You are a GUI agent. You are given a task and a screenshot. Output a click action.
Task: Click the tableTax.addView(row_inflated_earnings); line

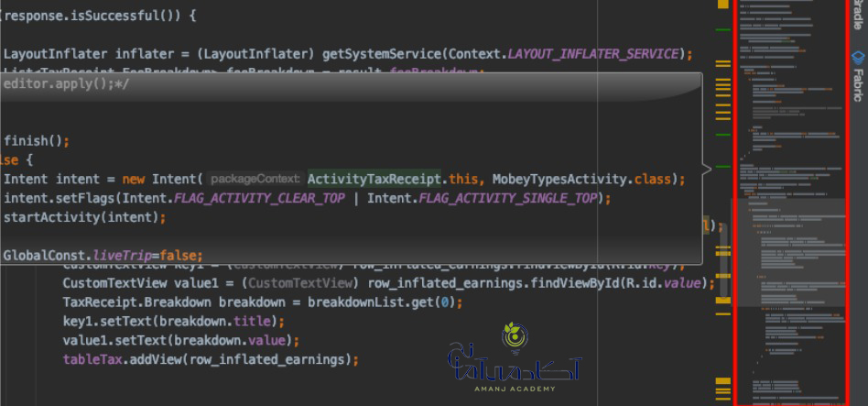[x=211, y=359]
